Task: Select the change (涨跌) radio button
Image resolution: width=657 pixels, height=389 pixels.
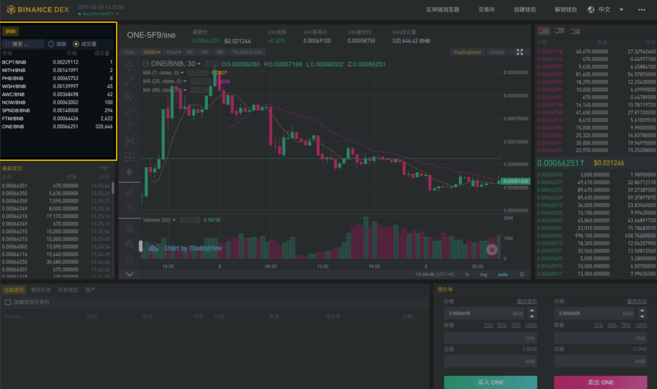Action: [51, 44]
